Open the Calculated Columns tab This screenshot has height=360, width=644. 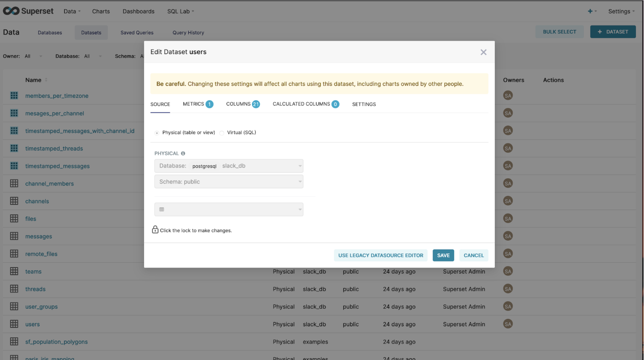[x=305, y=104]
